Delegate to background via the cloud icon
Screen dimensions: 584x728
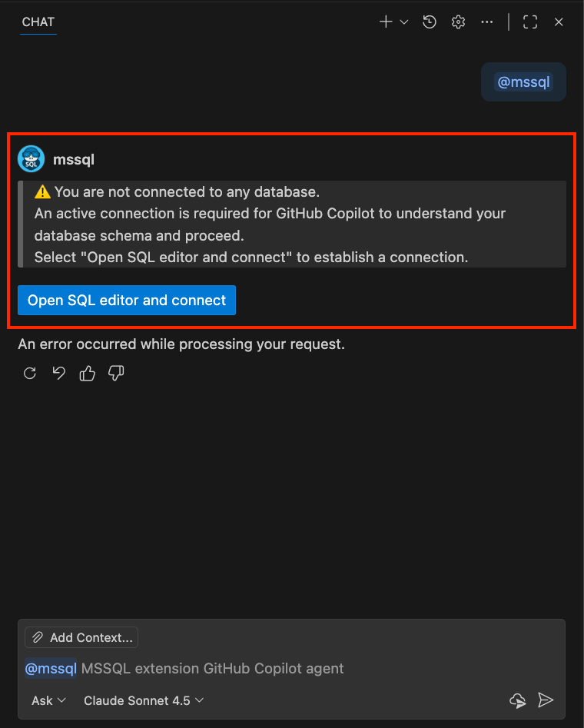517,700
